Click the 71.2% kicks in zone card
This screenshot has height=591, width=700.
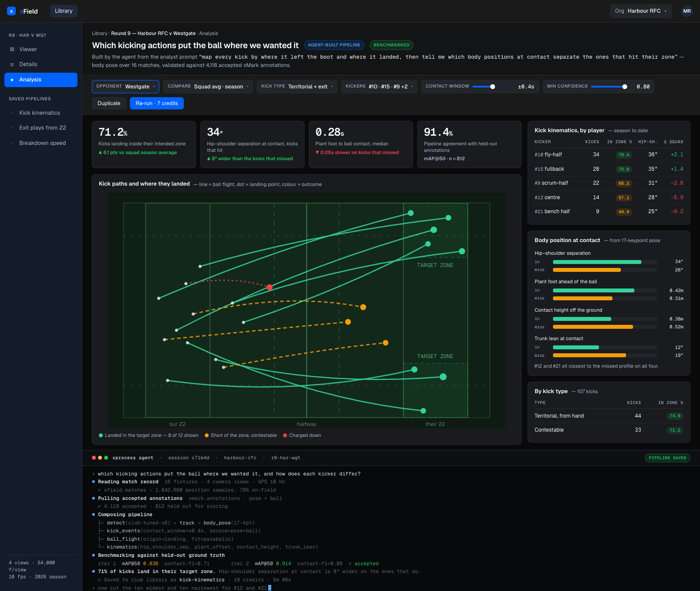[144, 144]
